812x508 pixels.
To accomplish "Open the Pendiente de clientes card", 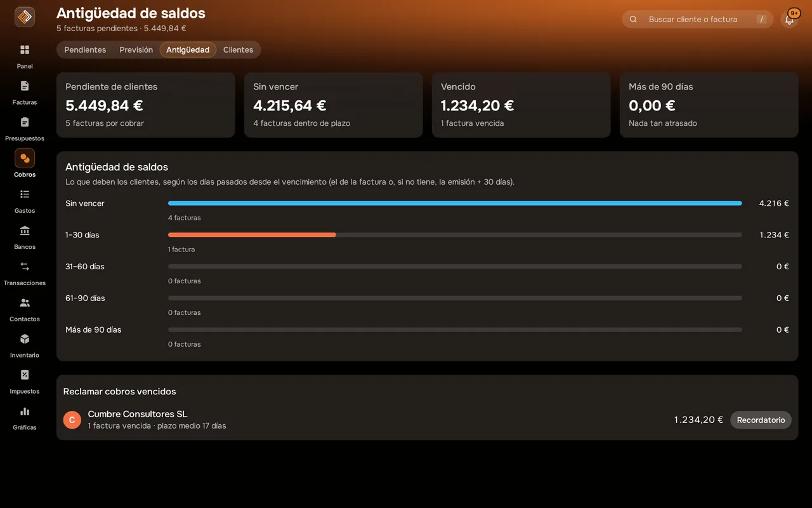I will [146, 105].
